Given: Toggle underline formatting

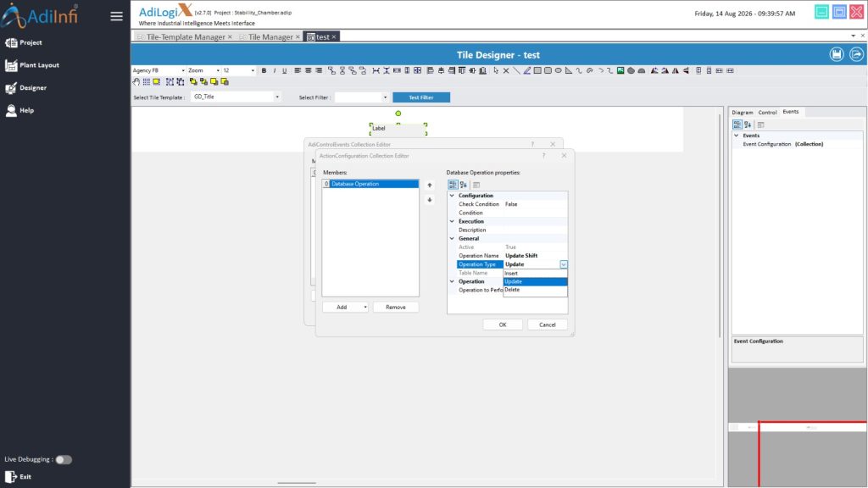Looking at the screenshot, I should tap(285, 71).
